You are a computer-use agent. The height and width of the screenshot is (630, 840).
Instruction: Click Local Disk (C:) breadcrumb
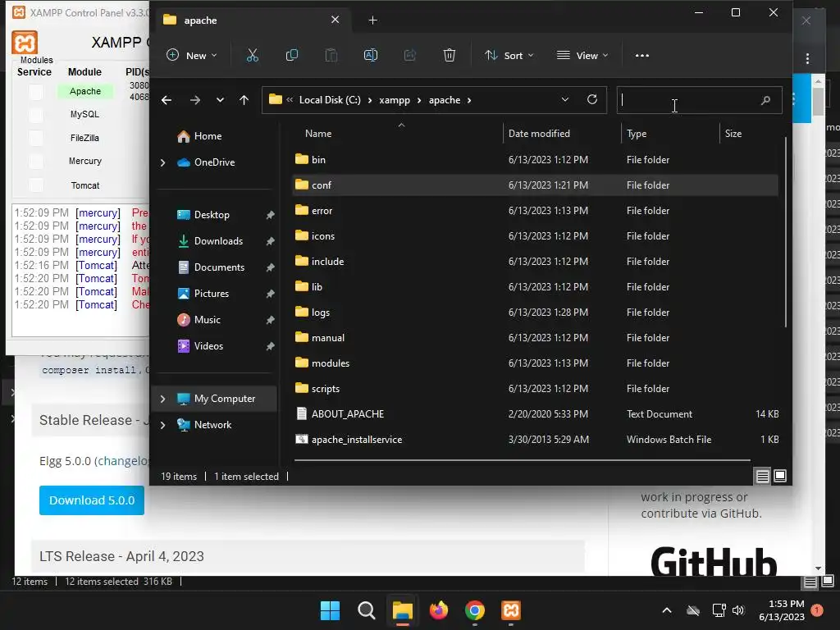(x=330, y=100)
